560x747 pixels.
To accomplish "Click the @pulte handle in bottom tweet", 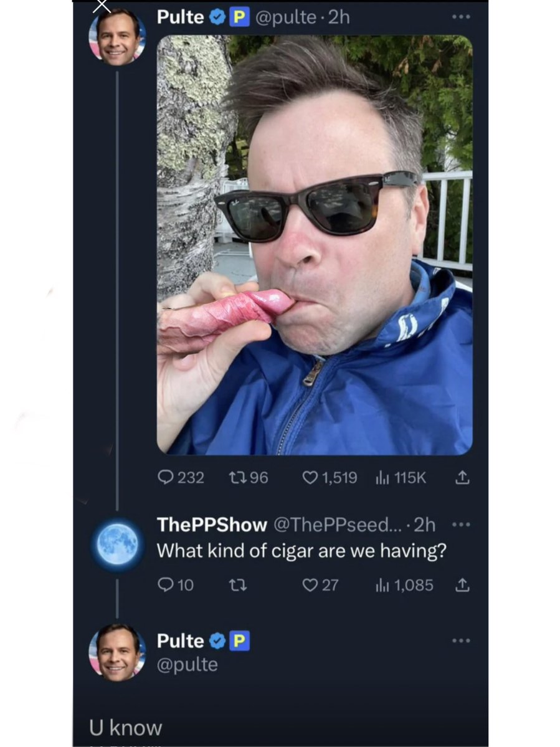I will pyautogui.click(x=187, y=664).
